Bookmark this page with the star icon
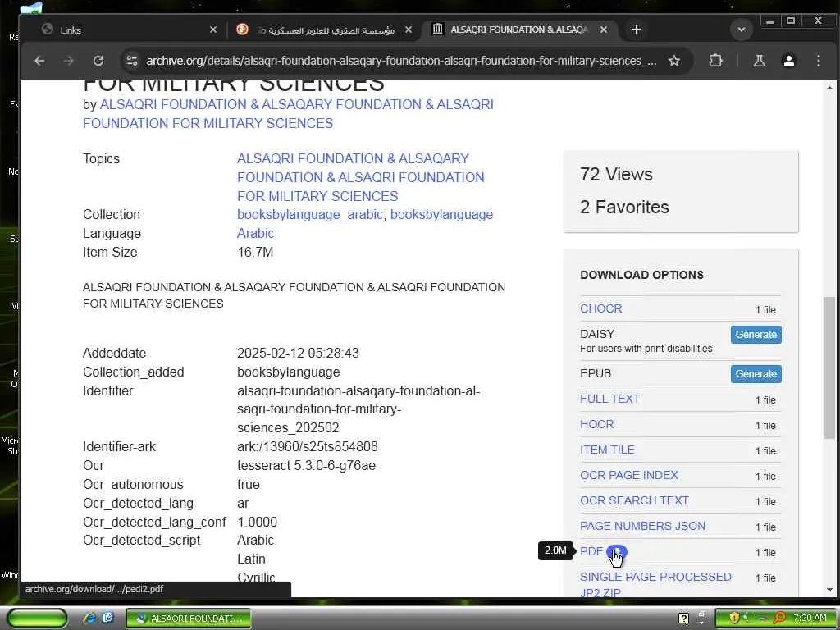This screenshot has width=840, height=630. (x=674, y=61)
